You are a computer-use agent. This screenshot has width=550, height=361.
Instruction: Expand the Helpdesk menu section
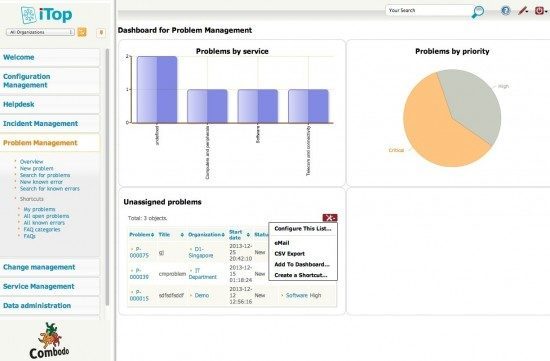(x=50, y=104)
